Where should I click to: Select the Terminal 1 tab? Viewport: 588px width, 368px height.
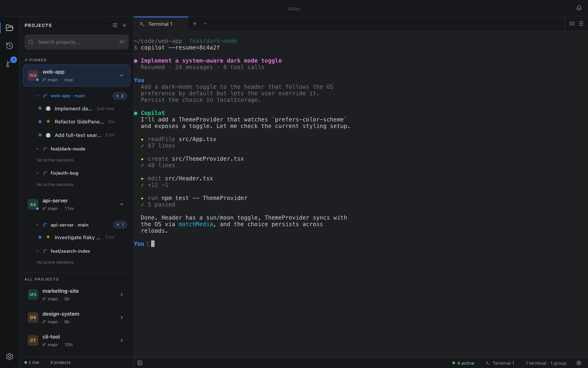point(161,24)
